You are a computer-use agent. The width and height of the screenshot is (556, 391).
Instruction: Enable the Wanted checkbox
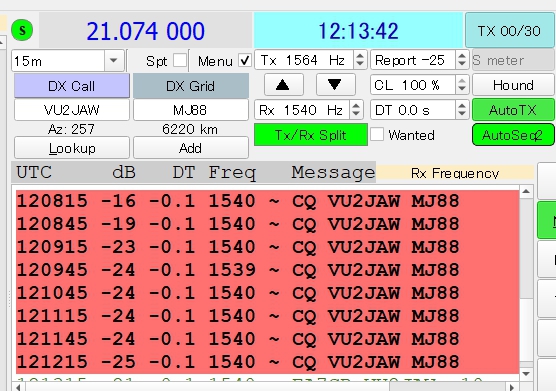[377, 134]
